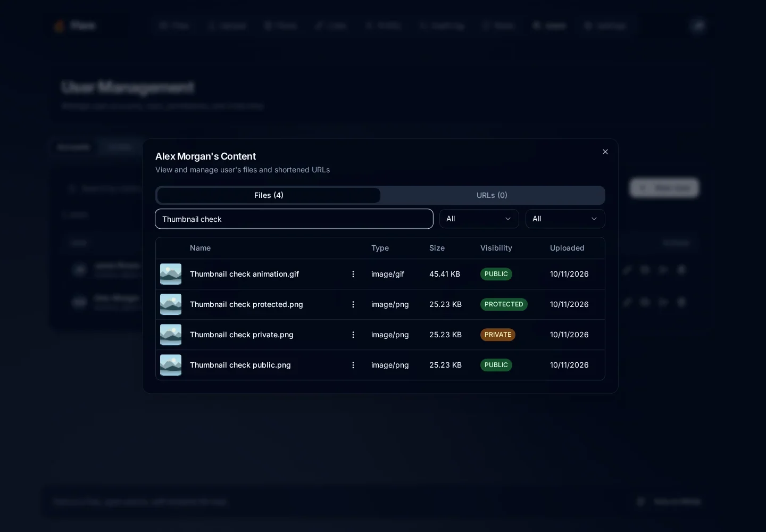Click PUBLIC badge on the animation.gif row
Viewport: 766px width, 532px height.
(496, 274)
